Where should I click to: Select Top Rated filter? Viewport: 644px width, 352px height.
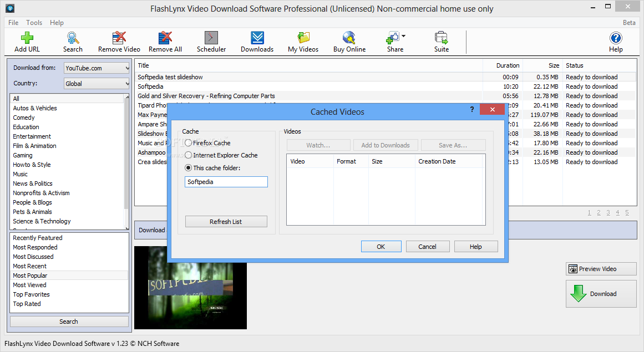(x=69, y=304)
